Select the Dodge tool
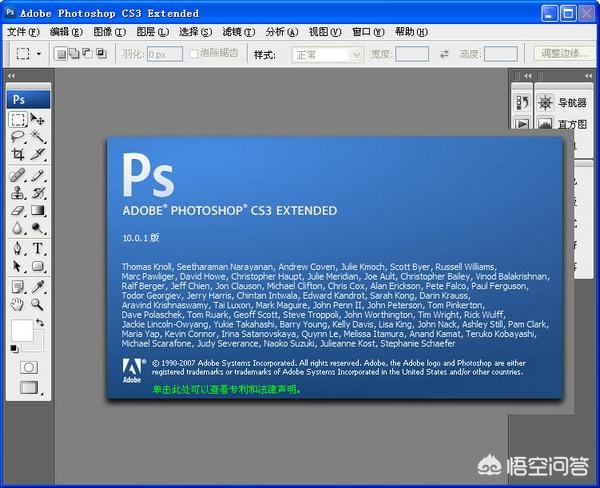Screen dimensions: 600x488 [38, 228]
